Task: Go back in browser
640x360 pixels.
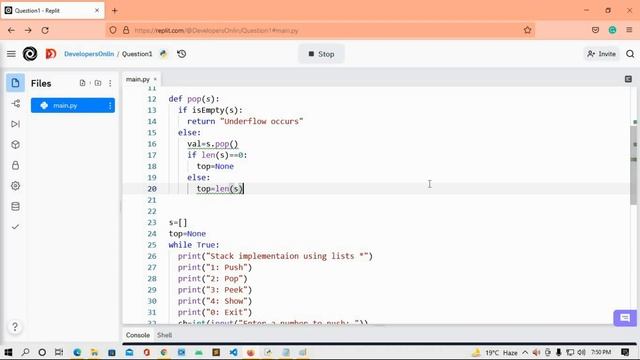Action: tap(11, 30)
